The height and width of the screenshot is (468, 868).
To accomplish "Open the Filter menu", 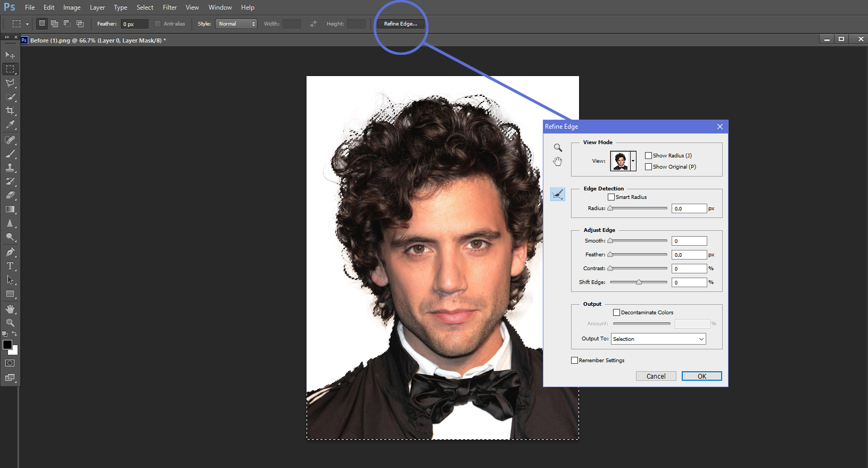I will [170, 7].
